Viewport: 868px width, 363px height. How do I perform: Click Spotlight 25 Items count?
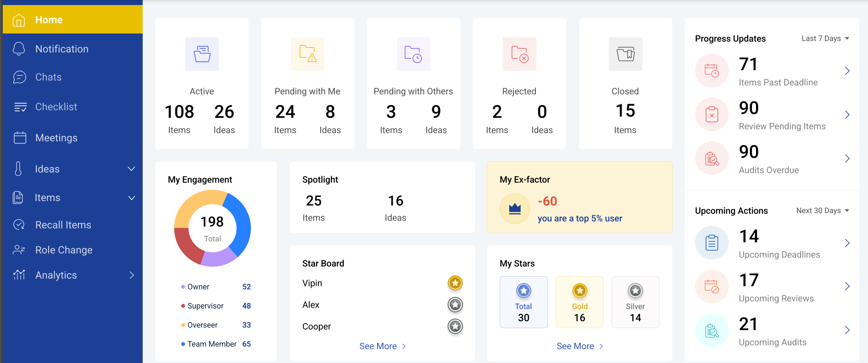tap(314, 201)
